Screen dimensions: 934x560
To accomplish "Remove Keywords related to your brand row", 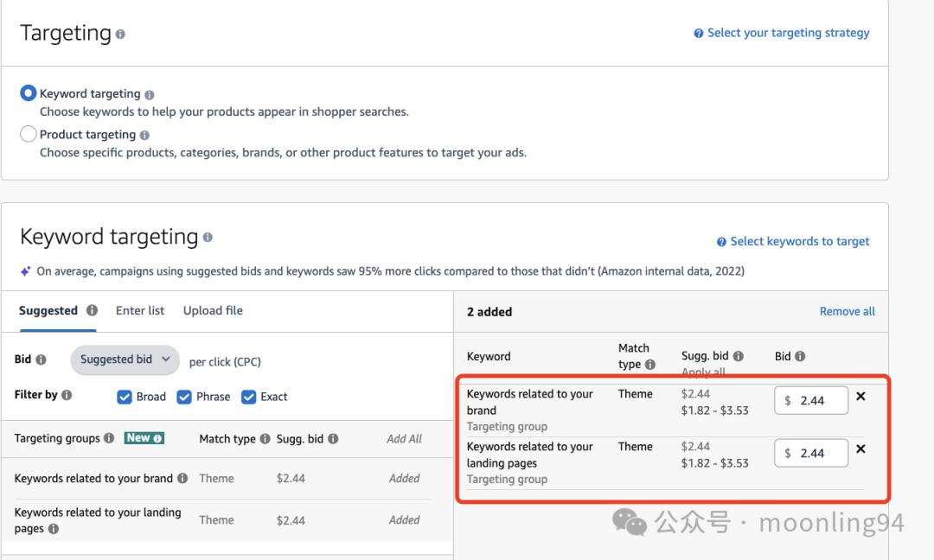I will click(860, 397).
